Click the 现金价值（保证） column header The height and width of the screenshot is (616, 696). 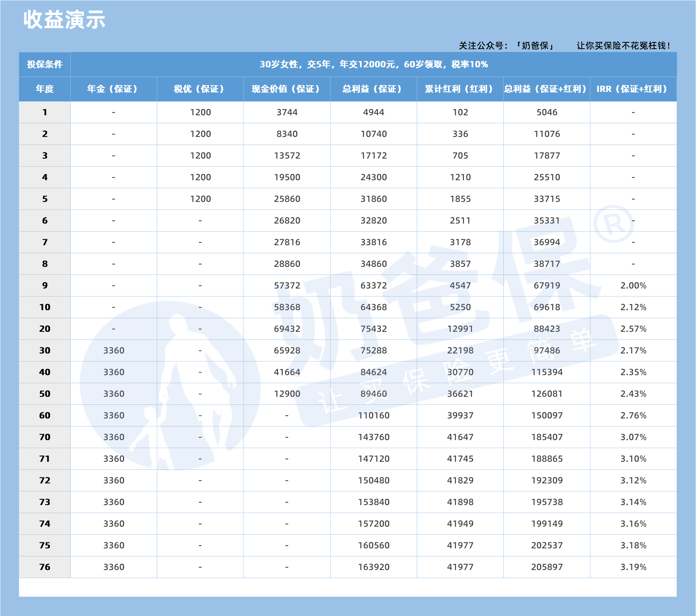(287, 89)
